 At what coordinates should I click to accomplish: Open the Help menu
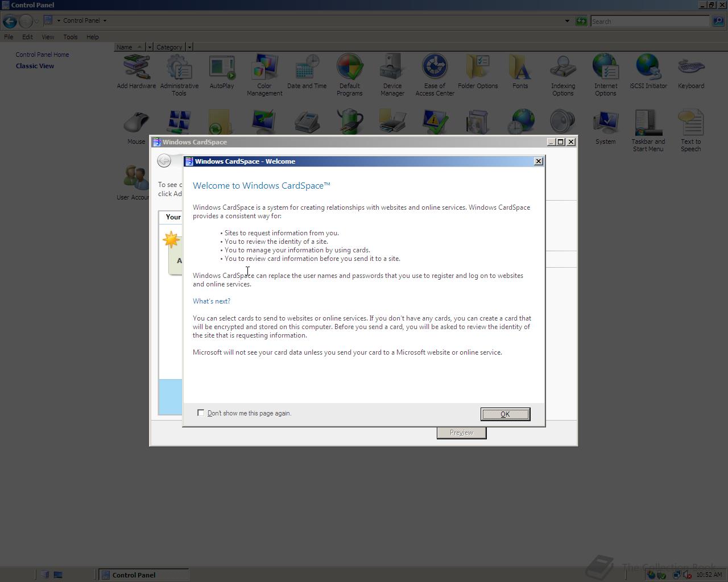pos(93,37)
